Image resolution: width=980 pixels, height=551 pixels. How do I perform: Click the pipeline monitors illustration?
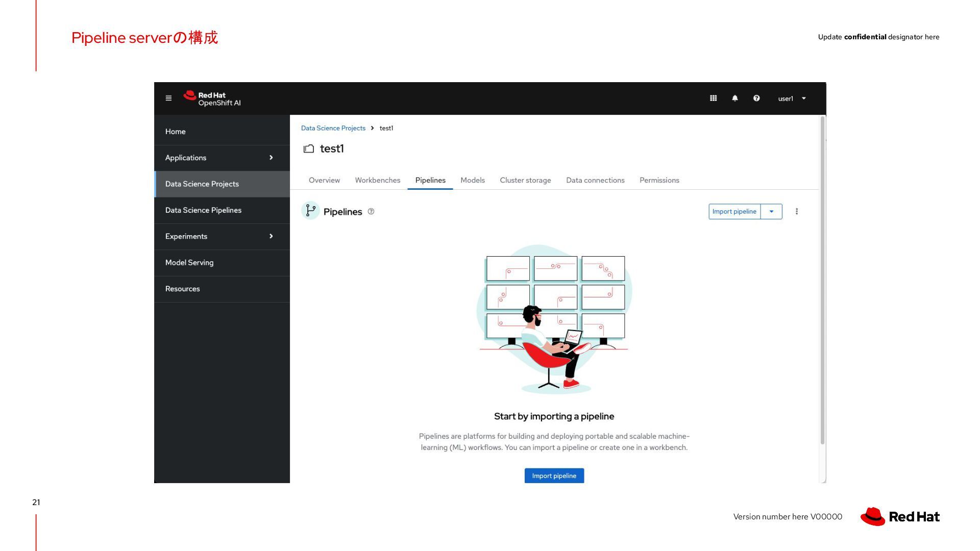coord(554,319)
